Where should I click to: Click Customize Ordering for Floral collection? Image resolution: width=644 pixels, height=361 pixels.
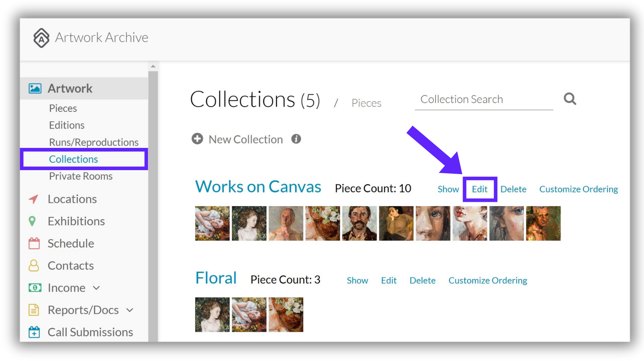(488, 280)
